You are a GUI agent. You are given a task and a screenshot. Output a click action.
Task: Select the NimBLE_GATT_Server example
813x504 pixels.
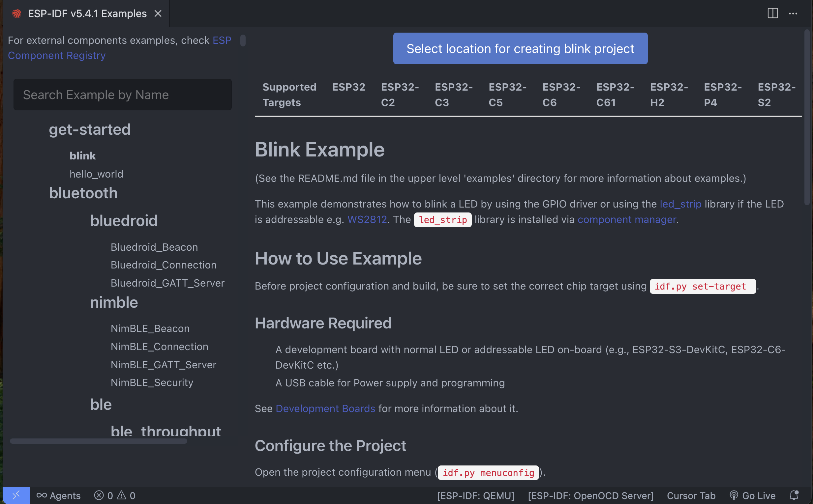pyautogui.click(x=164, y=365)
